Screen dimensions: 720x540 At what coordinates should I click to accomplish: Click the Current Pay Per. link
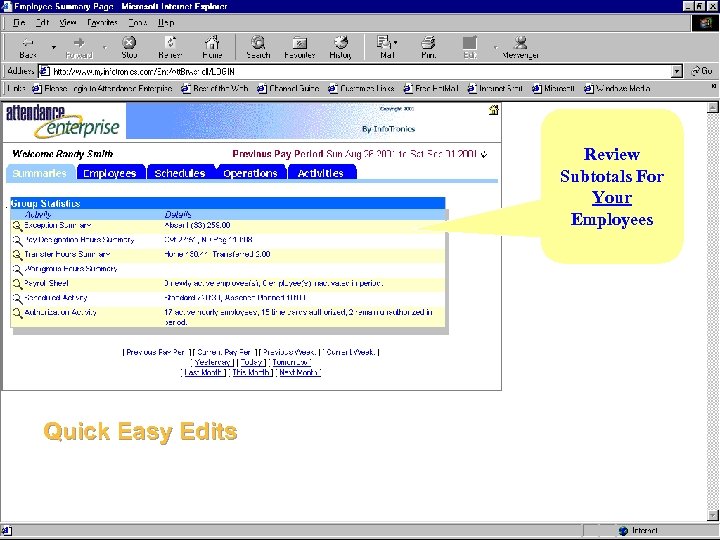click(x=225, y=353)
